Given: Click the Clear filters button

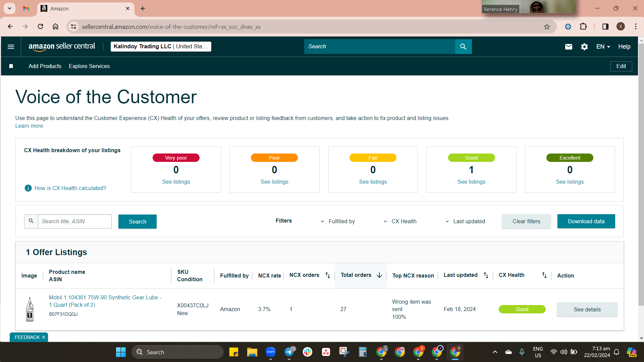Looking at the screenshot, I should click(526, 221).
